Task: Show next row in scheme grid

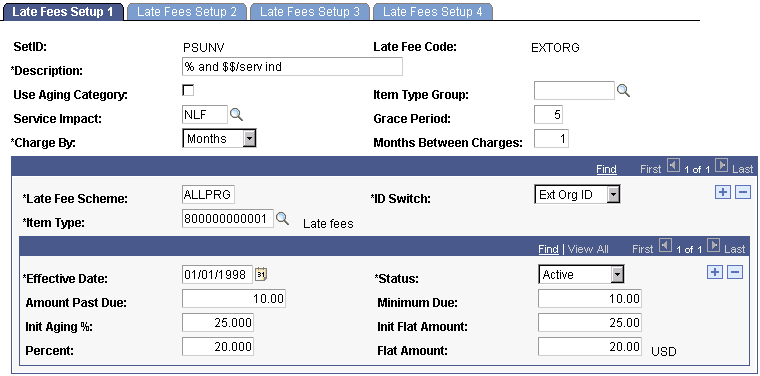Action: click(722, 167)
